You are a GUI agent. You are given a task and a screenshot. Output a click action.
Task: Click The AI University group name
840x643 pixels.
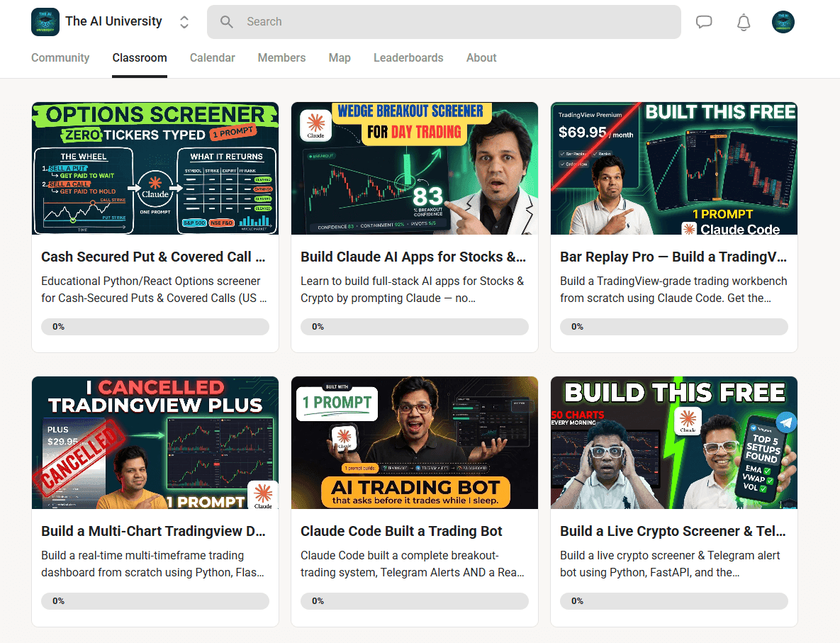click(113, 21)
